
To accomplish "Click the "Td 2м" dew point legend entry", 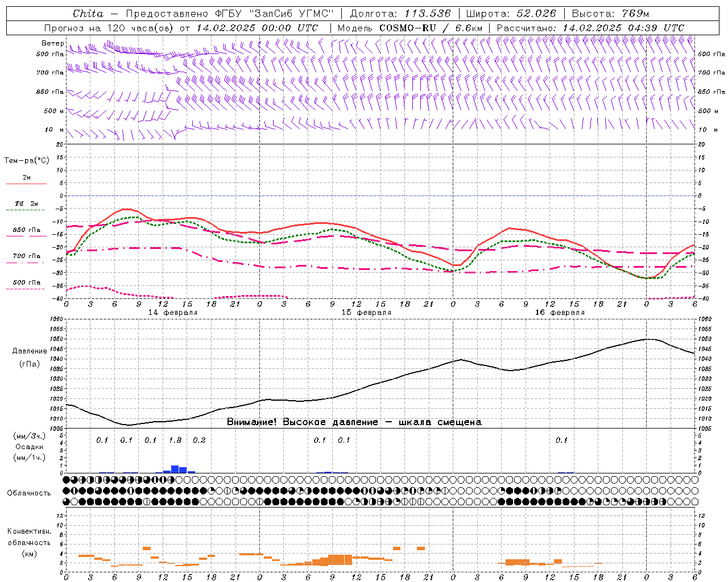I will [27, 203].
